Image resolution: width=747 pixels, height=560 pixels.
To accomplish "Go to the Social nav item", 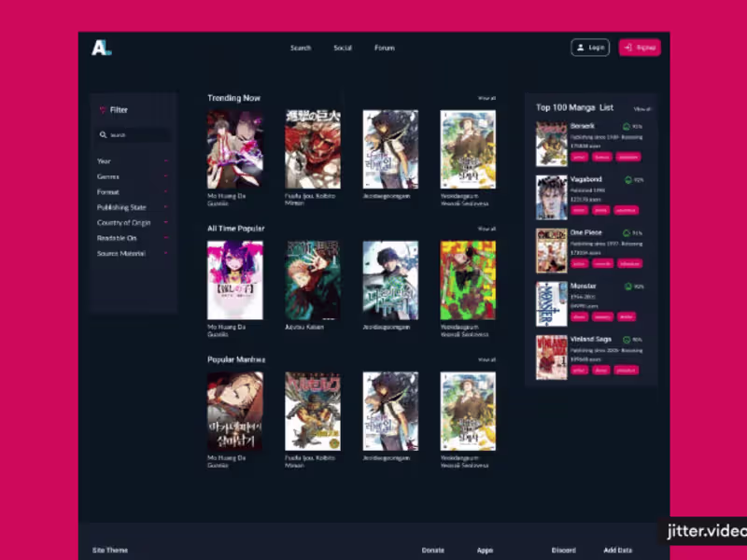I will [x=343, y=48].
